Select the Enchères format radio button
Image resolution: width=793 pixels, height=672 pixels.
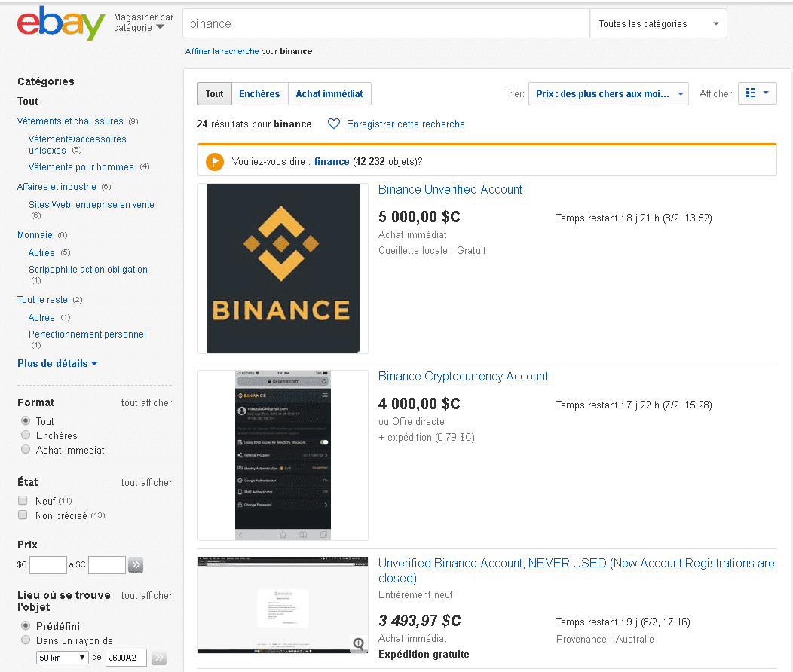tap(26, 435)
